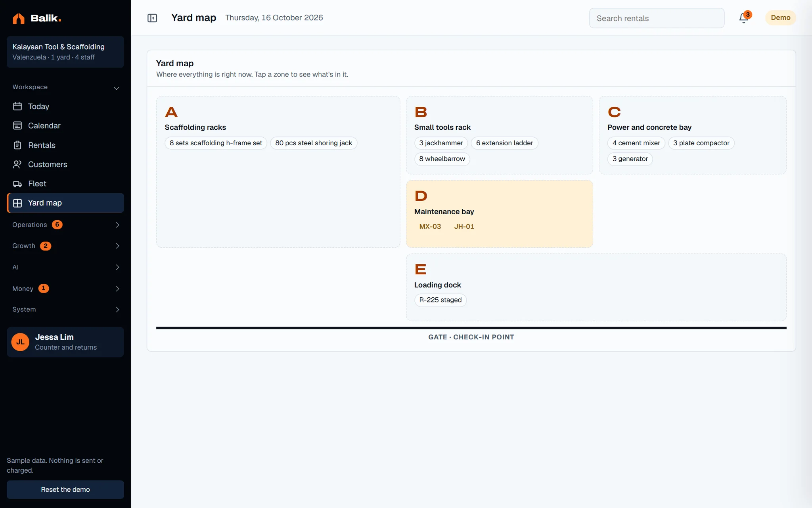
Task: Open zone A Scaffolding racks
Action: (278, 172)
